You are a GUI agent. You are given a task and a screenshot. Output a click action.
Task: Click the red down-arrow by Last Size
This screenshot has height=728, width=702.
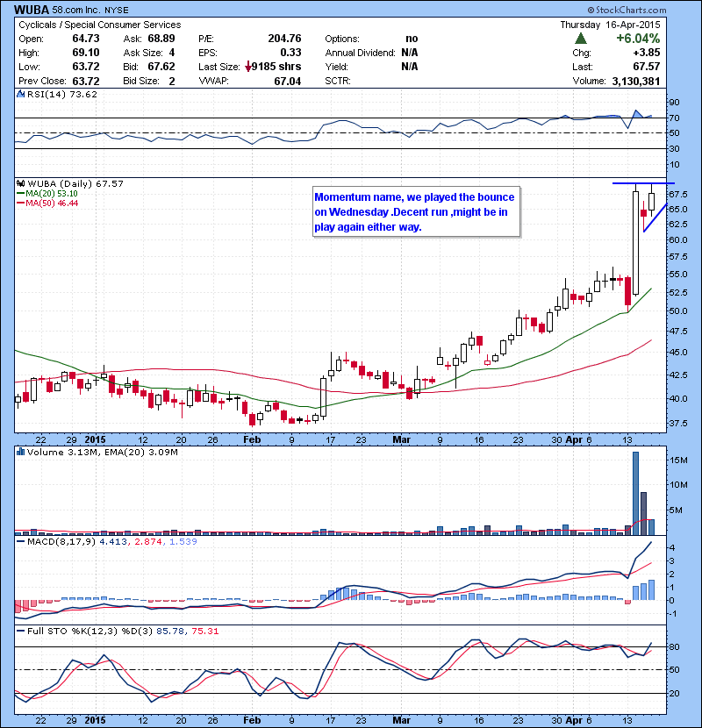click(x=248, y=67)
